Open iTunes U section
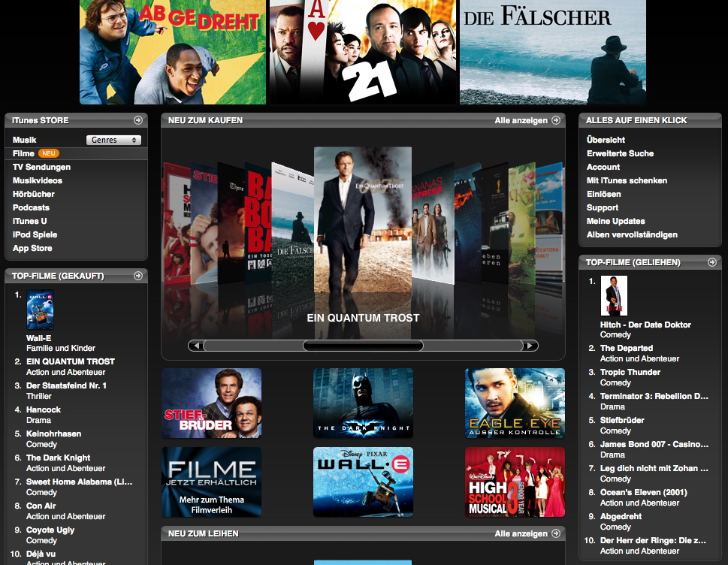The height and width of the screenshot is (565, 728). click(30, 221)
